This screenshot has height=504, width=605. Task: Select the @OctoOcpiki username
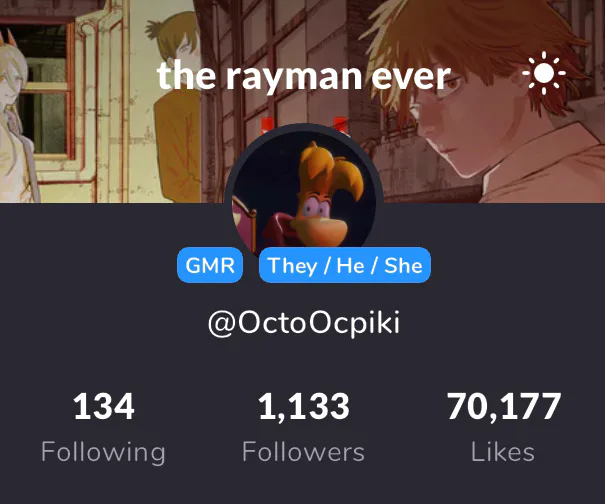click(x=304, y=323)
